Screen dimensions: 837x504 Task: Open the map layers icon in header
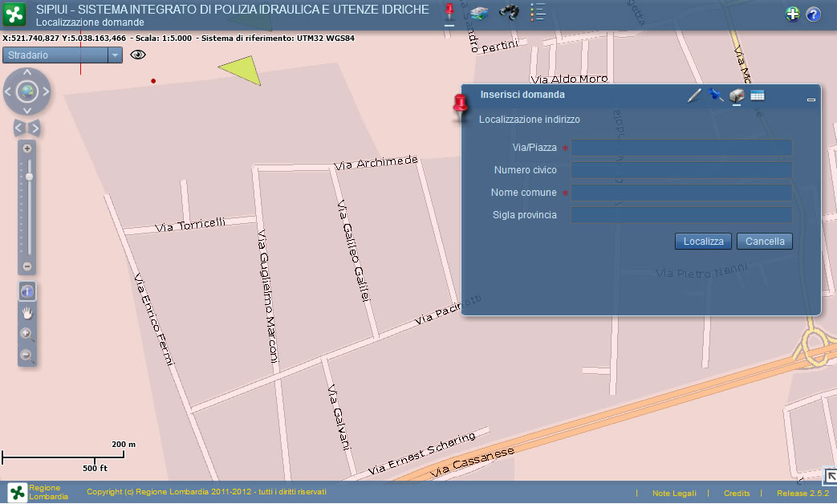pos(479,13)
